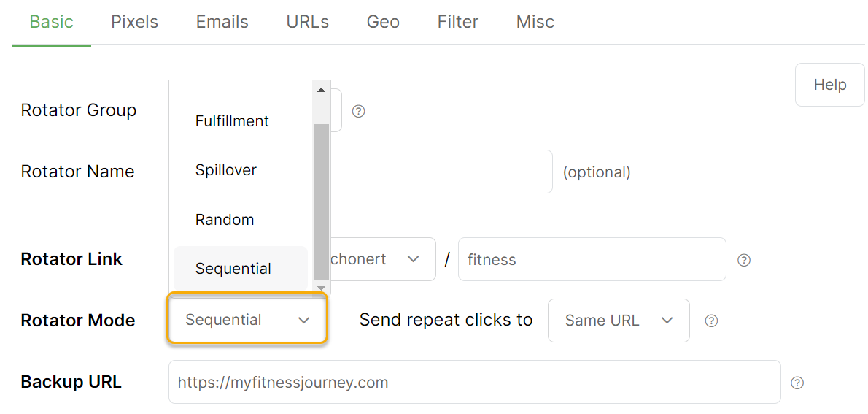
Task: Click the Backup URL input field
Action: [x=475, y=382]
